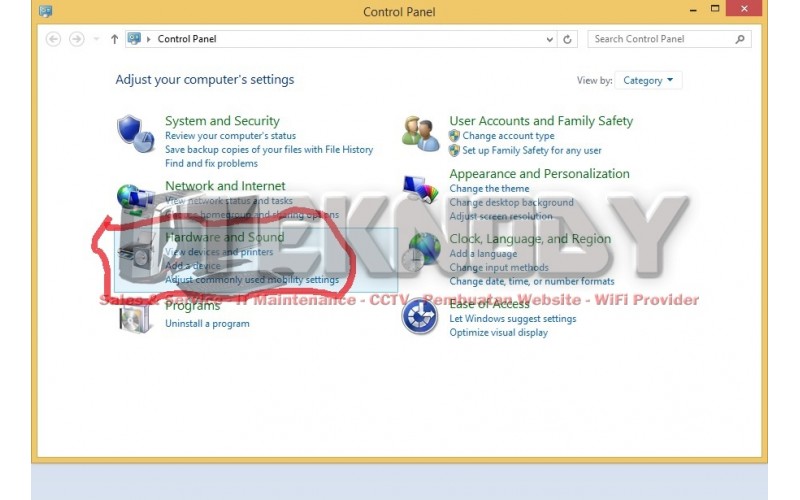Click Save backup copies with File History
Screen dimensions: 800x500
point(269,149)
